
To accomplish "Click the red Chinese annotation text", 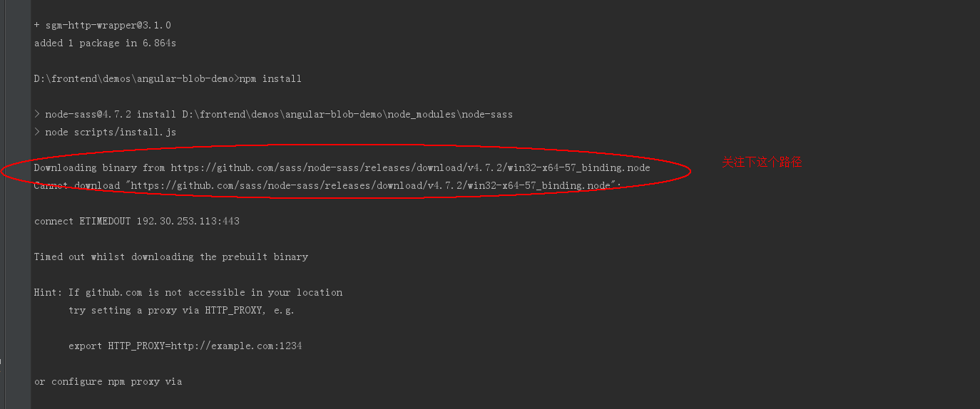I will coord(762,162).
